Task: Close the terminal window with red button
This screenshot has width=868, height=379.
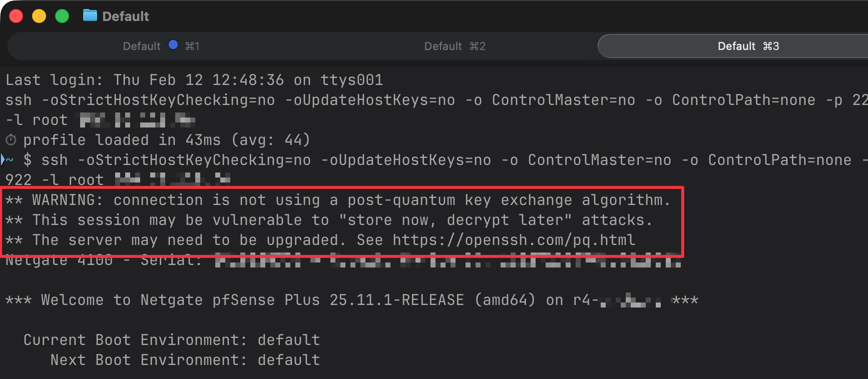Action: [16, 16]
